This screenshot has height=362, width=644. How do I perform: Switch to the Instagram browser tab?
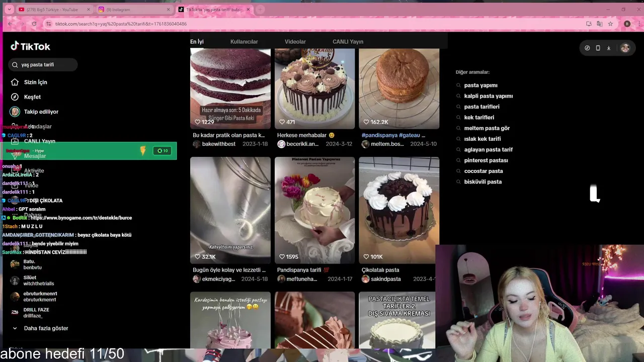coord(133,10)
